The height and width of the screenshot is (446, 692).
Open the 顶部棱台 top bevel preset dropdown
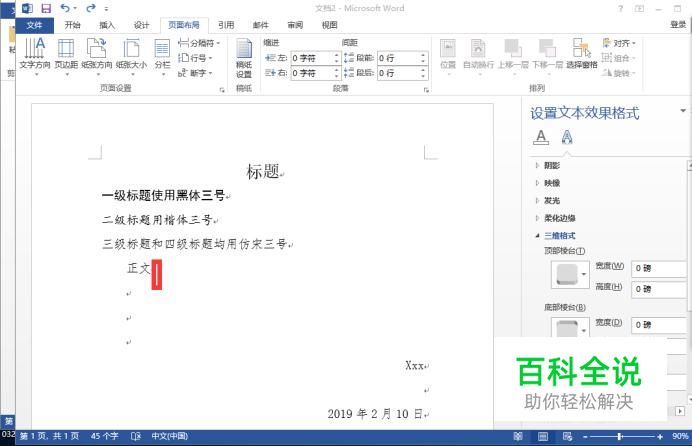(570, 274)
